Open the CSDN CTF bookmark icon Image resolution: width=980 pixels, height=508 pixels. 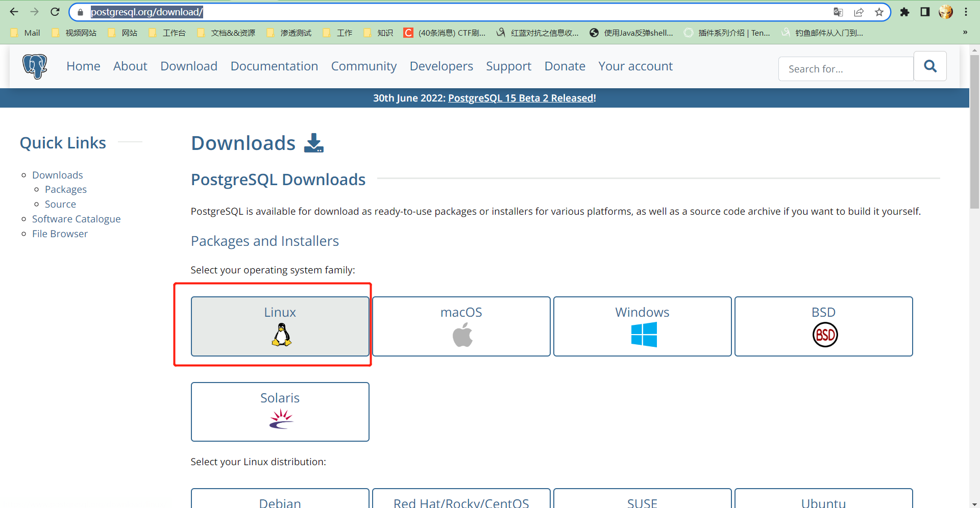pyautogui.click(x=408, y=33)
